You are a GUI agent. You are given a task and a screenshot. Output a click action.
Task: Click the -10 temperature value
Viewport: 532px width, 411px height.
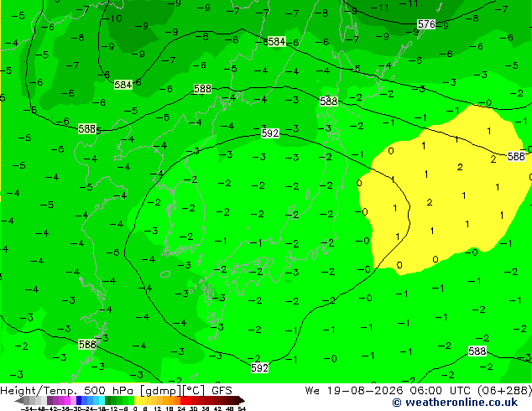[113, 18]
